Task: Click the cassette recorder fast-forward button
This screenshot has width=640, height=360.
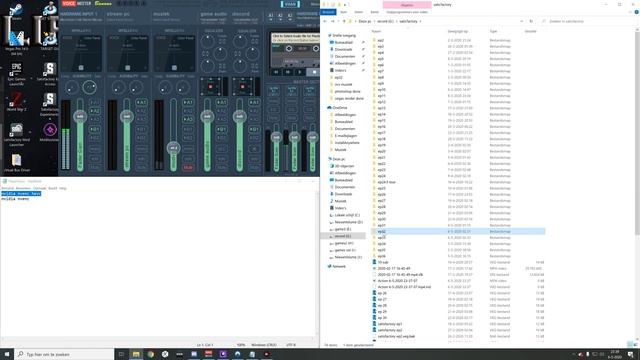Action: (288, 72)
